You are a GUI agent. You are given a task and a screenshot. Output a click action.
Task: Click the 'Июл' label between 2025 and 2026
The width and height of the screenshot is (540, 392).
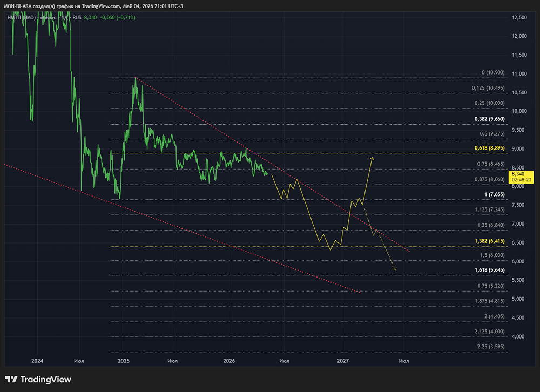coord(173,361)
